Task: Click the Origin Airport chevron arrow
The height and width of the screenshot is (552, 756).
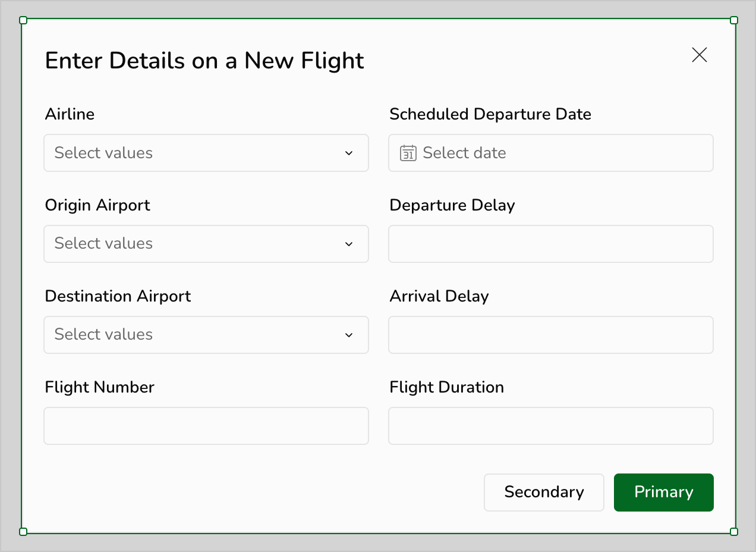Action: pyautogui.click(x=349, y=244)
